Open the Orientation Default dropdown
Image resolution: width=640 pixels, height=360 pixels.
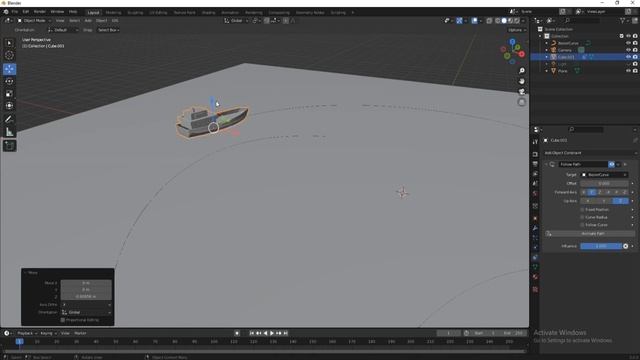coord(63,30)
